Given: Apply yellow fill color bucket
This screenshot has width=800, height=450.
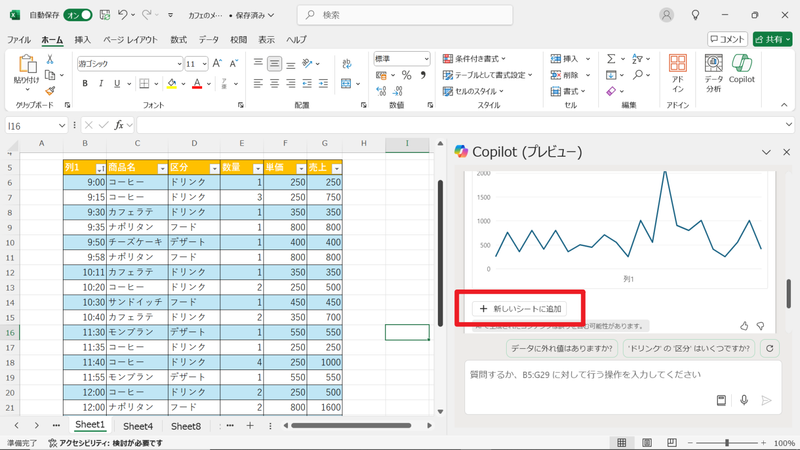Looking at the screenshot, I should (x=172, y=84).
